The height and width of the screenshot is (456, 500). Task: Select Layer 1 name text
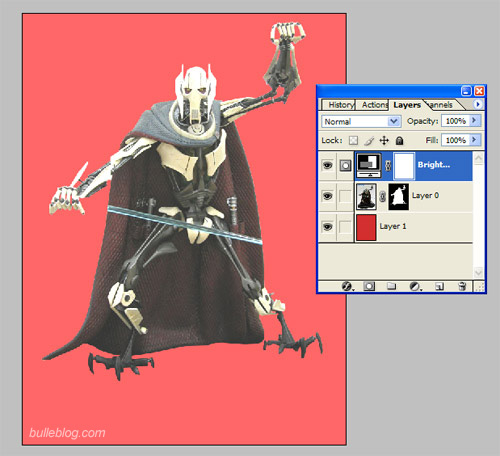(x=393, y=226)
